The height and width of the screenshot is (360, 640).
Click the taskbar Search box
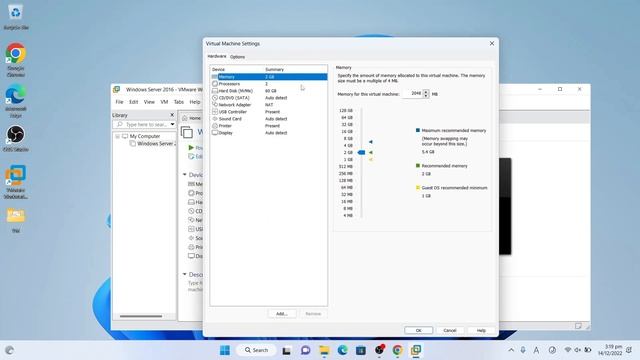pos(256,350)
